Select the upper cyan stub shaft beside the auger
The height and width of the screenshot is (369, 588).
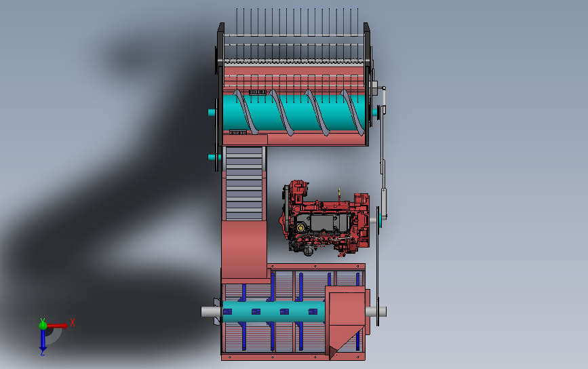point(212,112)
